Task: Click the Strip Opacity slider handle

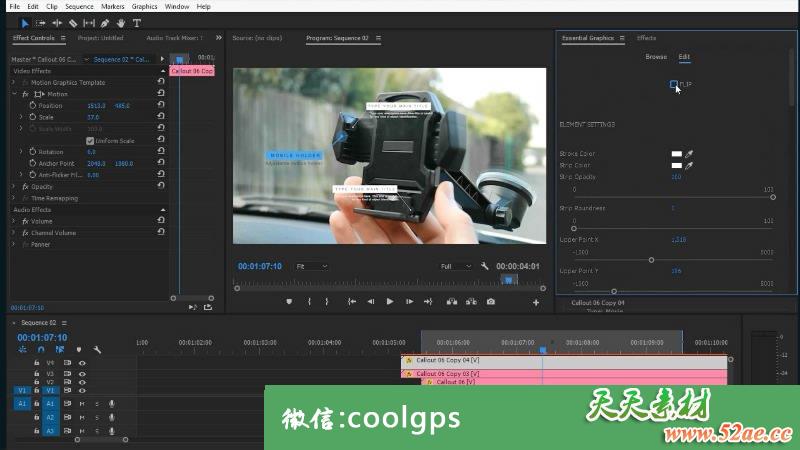Action: (x=773, y=197)
